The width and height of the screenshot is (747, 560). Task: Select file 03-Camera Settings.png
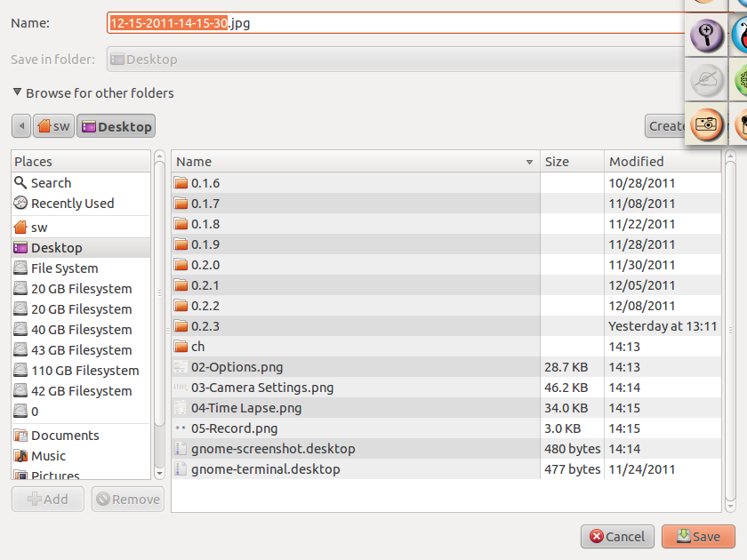coord(446,388)
